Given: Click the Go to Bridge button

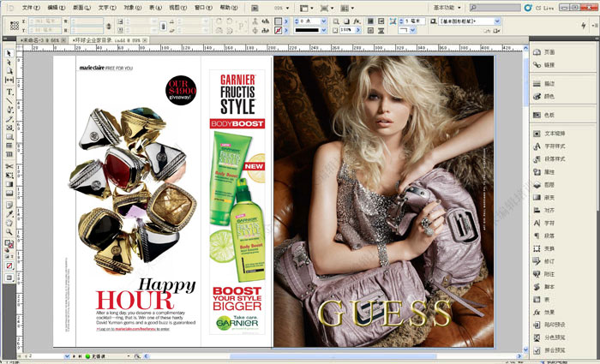Looking at the screenshot, I should tap(255, 8).
